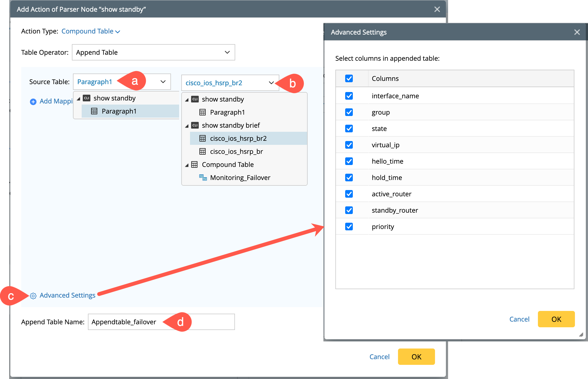Close the Advanced Settings dialog

tap(577, 32)
